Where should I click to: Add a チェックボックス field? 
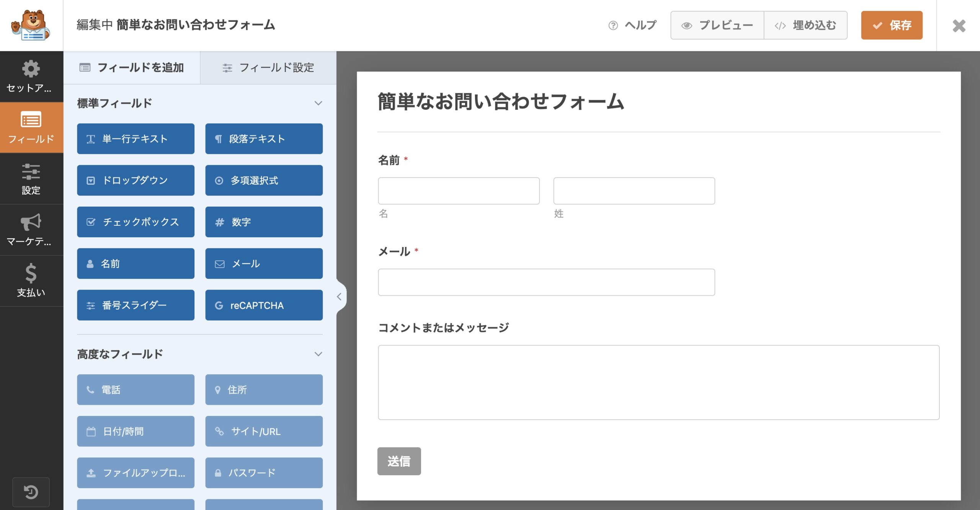[136, 222]
